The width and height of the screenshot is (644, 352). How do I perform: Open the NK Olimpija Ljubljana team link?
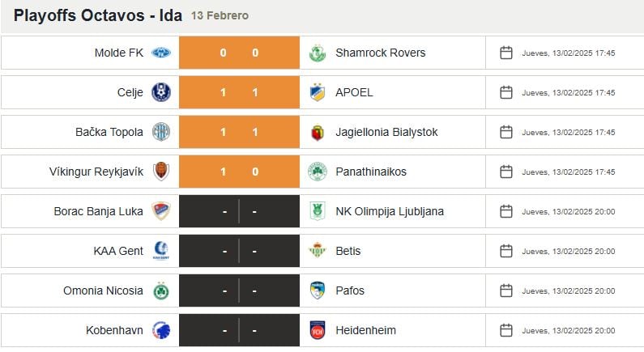389,211
